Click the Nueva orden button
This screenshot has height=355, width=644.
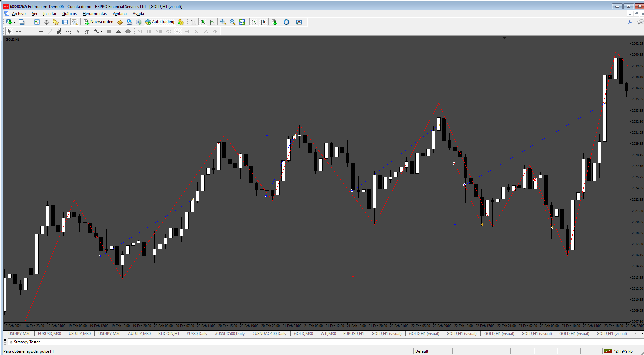tap(99, 22)
